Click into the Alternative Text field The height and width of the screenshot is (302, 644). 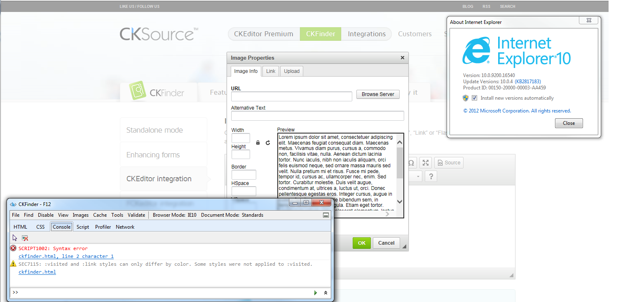[x=317, y=116]
